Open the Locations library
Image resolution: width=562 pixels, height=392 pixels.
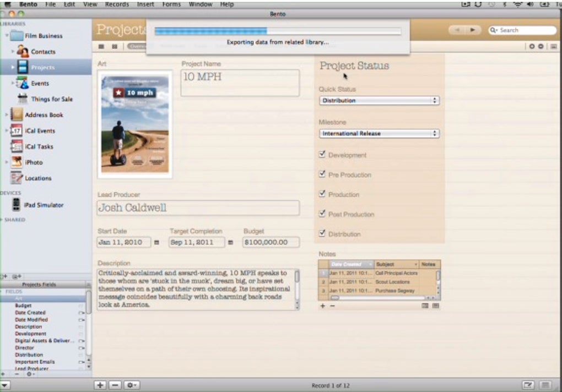coord(31,178)
